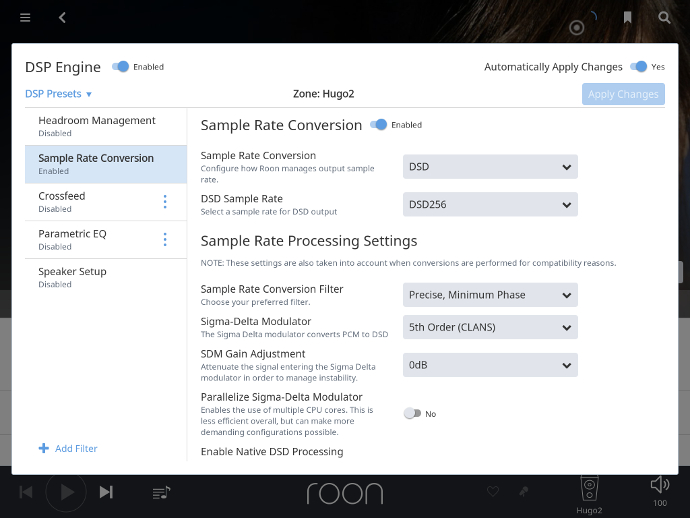The image size is (690, 518).
Task: Open the Precise, Minimum Phase filter dropdown
Action: click(x=490, y=295)
